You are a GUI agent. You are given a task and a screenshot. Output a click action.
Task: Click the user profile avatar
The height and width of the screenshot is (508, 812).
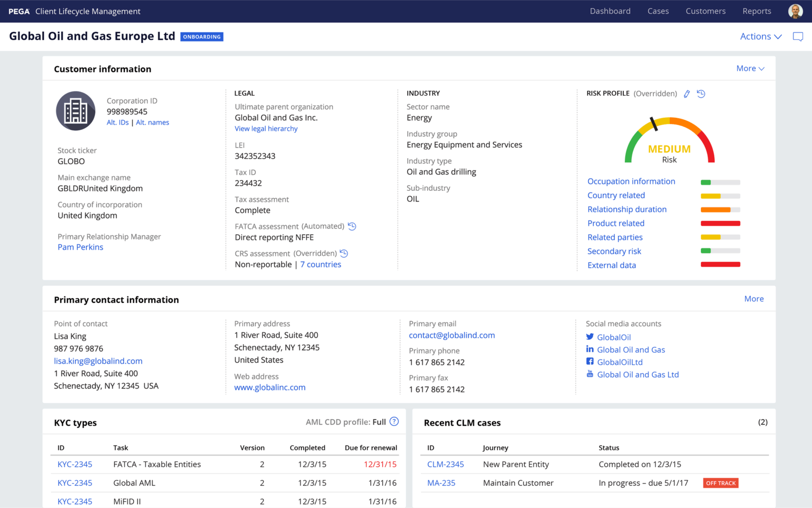pos(795,11)
